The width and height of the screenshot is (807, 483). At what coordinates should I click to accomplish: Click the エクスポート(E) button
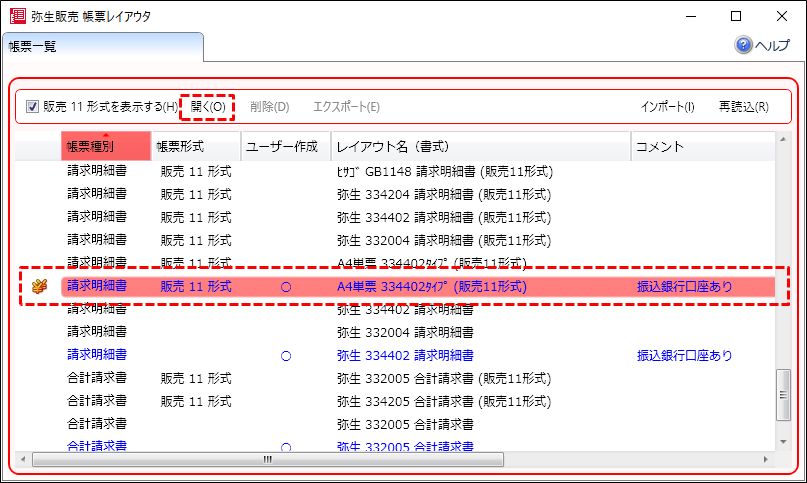(346, 107)
